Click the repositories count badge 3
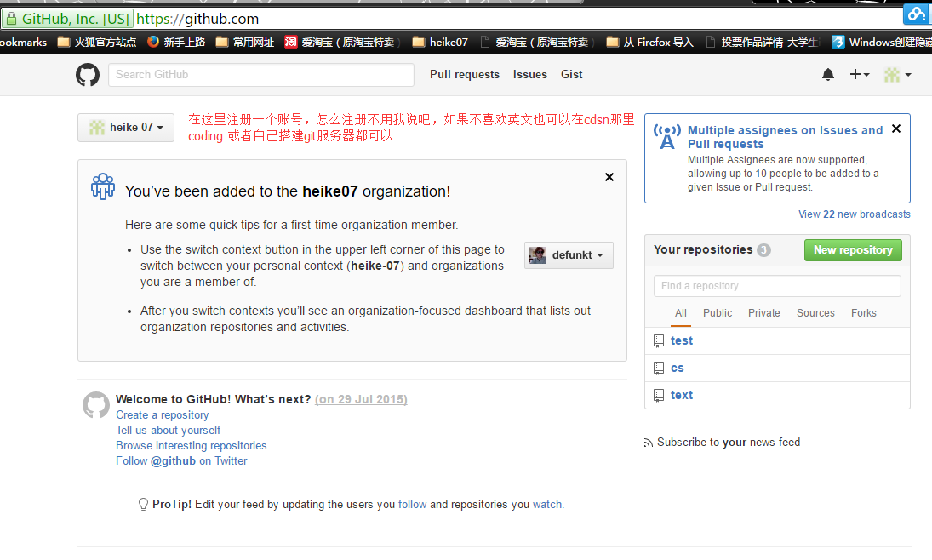The width and height of the screenshot is (932, 560). pos(763,250)
